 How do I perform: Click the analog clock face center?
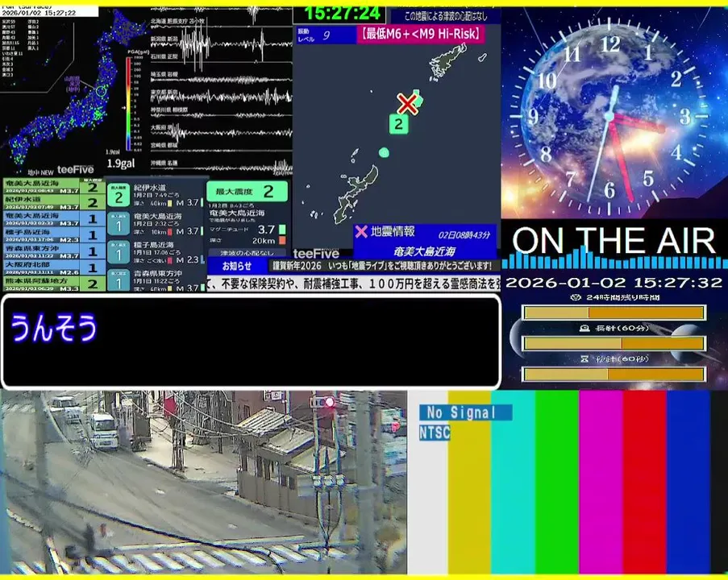tap(610, 118)
